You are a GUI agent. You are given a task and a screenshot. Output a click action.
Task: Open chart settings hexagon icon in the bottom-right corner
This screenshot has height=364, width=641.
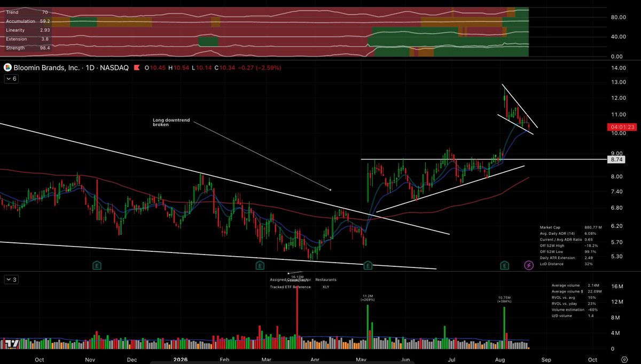coord(624,359)
